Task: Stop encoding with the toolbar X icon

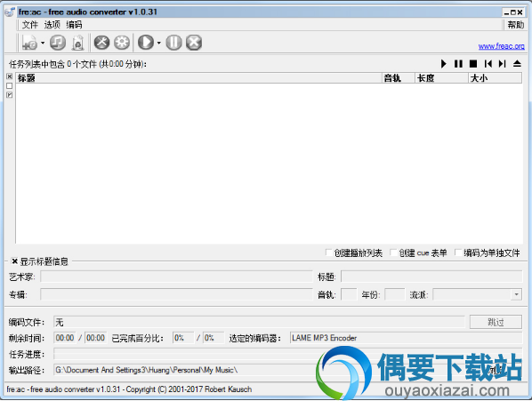Action: coord(194,43)
